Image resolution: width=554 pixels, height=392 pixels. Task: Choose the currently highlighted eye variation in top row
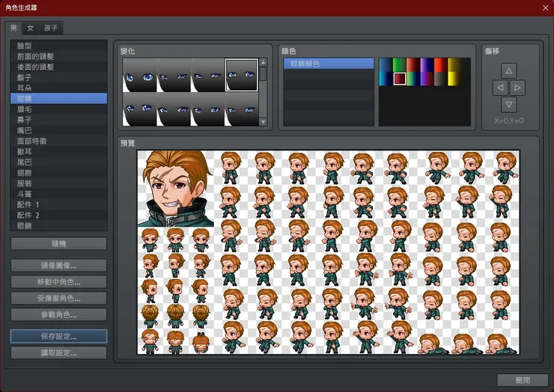[x=241, y=75]
